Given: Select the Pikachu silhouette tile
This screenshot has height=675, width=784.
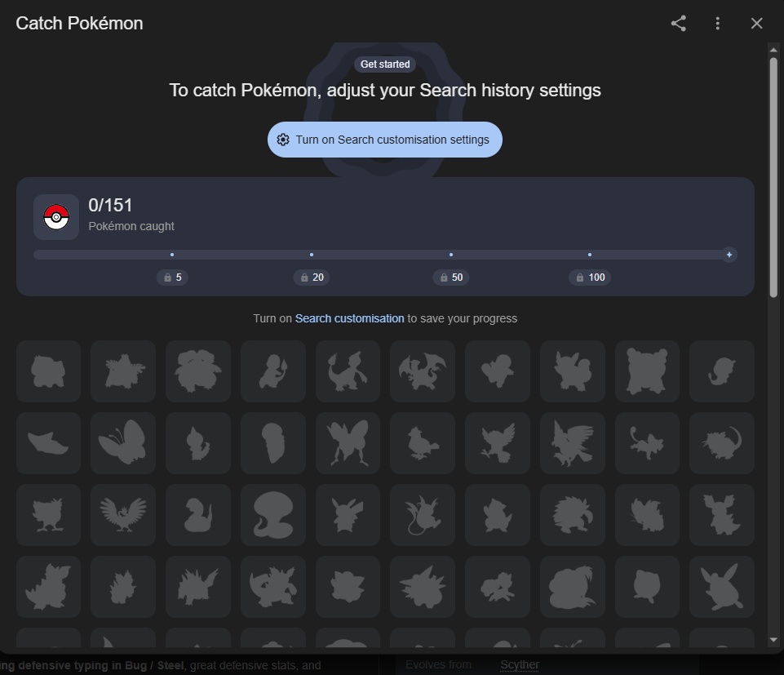Looking at the screenshot, I should point(348,515).
